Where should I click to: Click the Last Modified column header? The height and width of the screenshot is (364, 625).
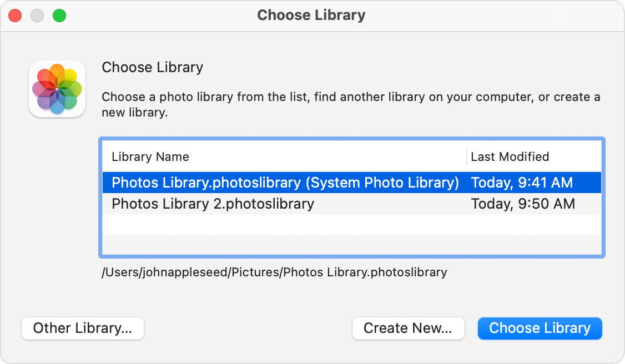(510, 157)
